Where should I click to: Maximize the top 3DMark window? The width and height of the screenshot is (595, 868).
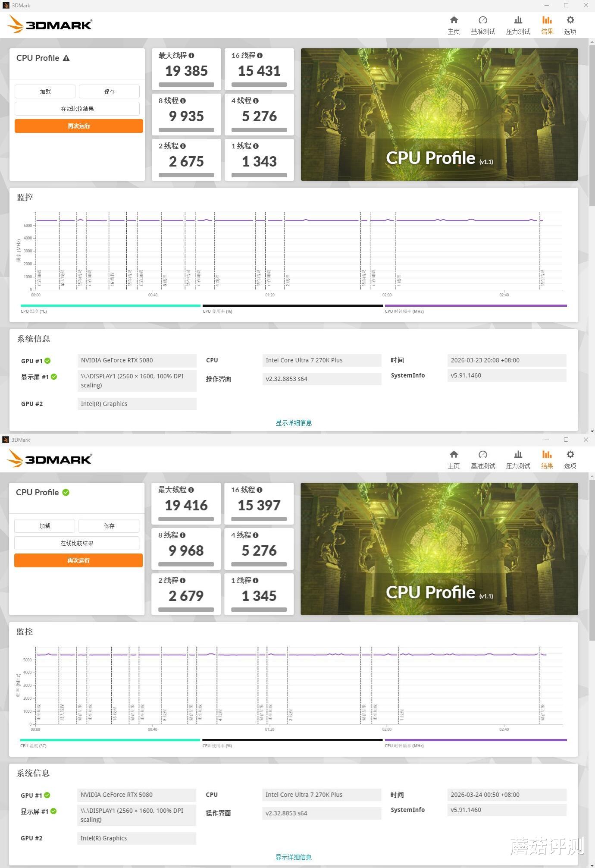click(x=566, y=5)
